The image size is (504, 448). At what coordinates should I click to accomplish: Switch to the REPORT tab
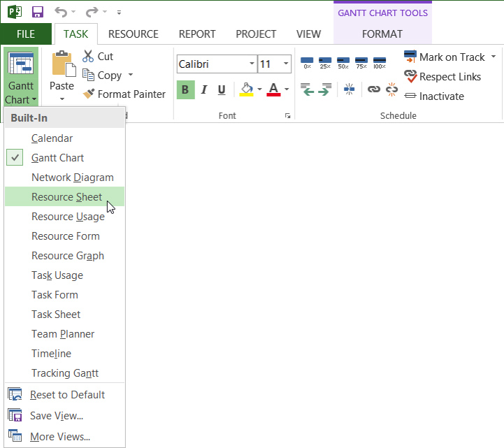pyautogui.click(x=197, y=34)
